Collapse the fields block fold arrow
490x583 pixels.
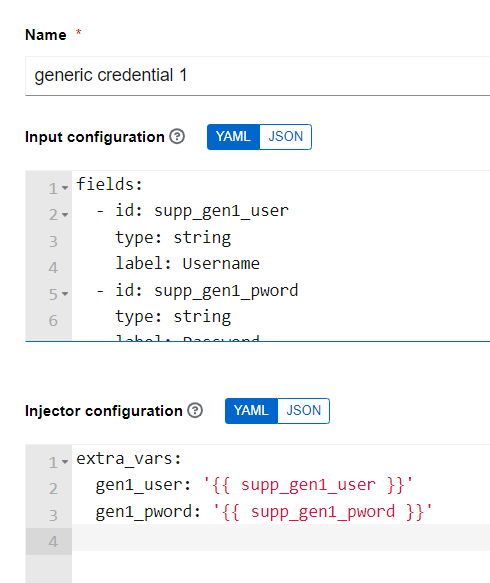pos(65,188)
